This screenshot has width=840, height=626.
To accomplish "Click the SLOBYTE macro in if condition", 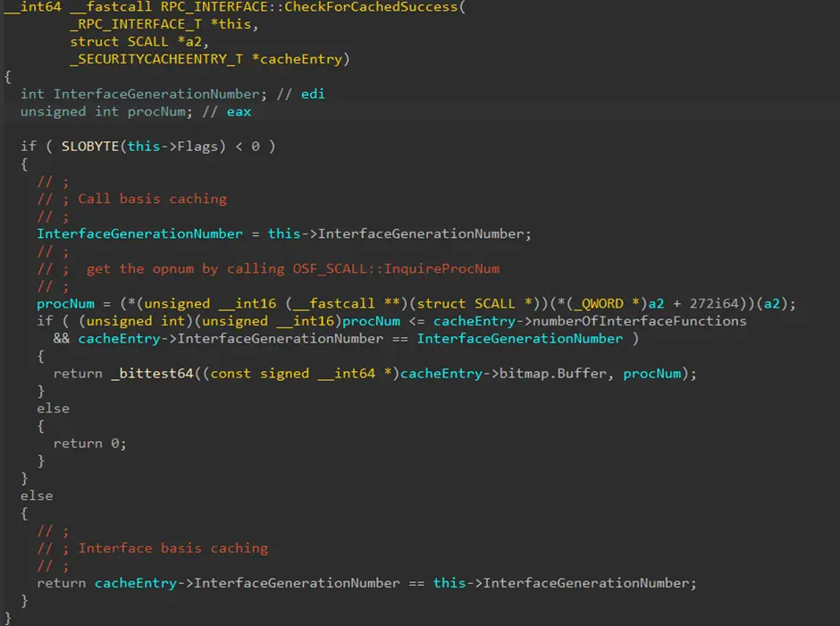I will (90, 147).
